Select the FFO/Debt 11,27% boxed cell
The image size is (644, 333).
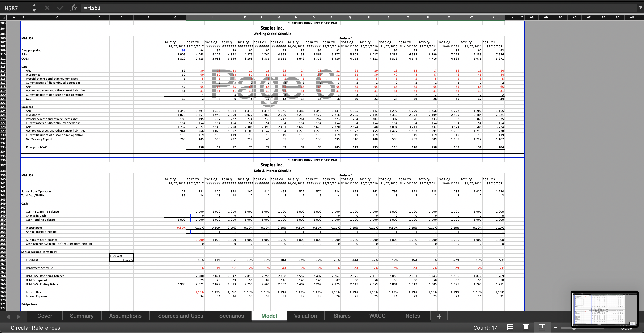121,260
